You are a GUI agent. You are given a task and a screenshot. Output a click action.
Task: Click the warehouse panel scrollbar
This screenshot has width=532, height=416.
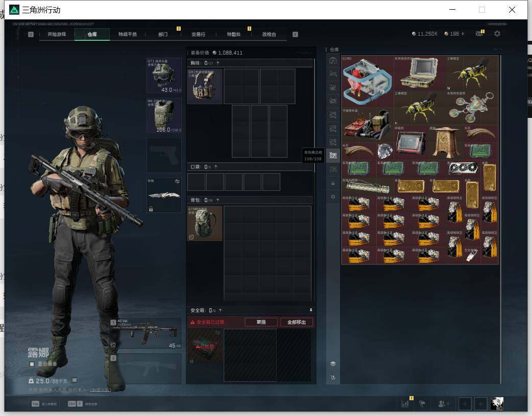pyautogui.click(x=500, y=219)
